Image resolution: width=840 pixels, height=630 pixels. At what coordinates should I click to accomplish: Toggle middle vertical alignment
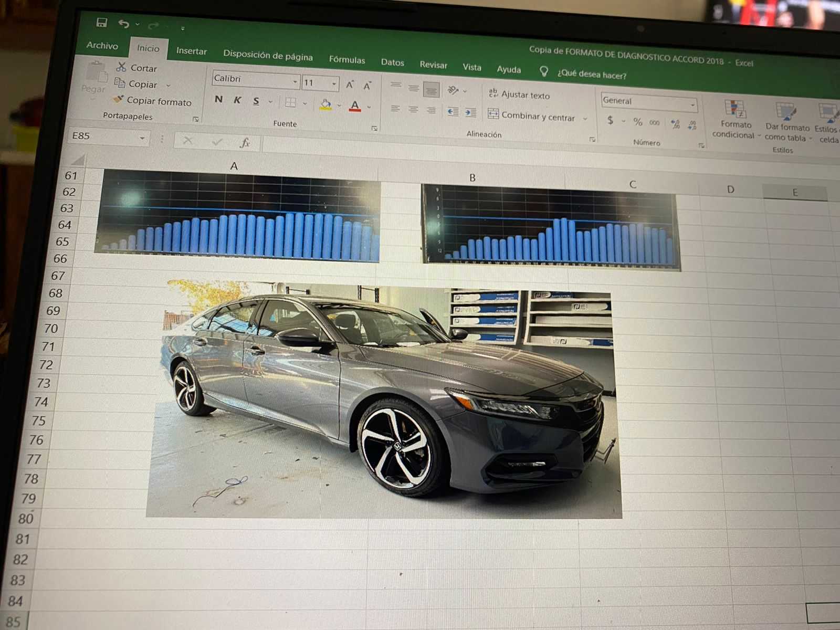click(414, 88)
